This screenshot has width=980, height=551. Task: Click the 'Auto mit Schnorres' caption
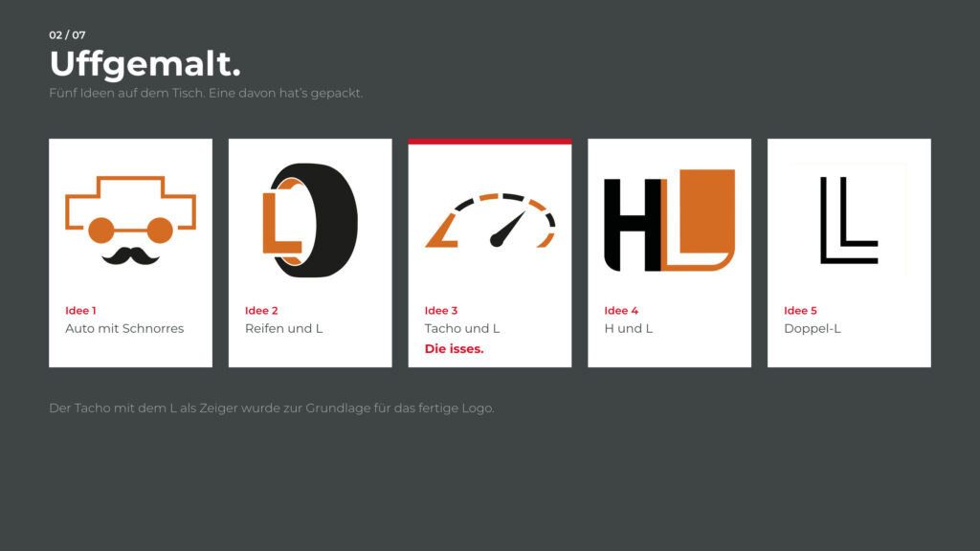pos(124,329)
